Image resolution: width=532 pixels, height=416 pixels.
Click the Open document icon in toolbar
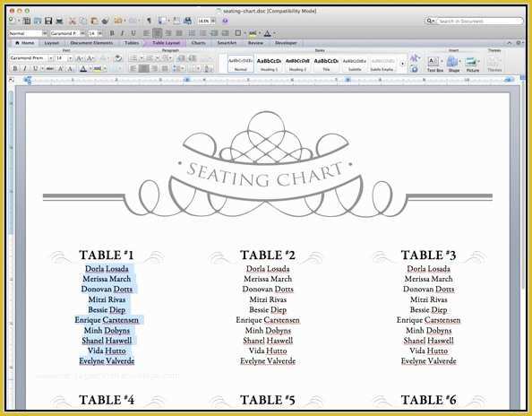click(x=38, y=21)
